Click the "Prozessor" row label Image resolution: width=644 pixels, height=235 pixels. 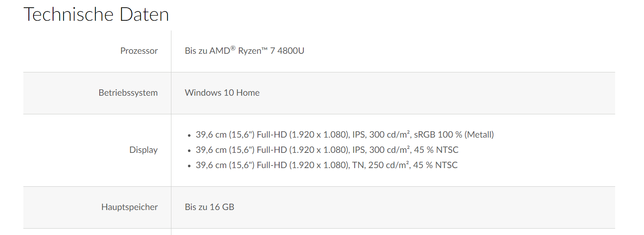point(139,51)
